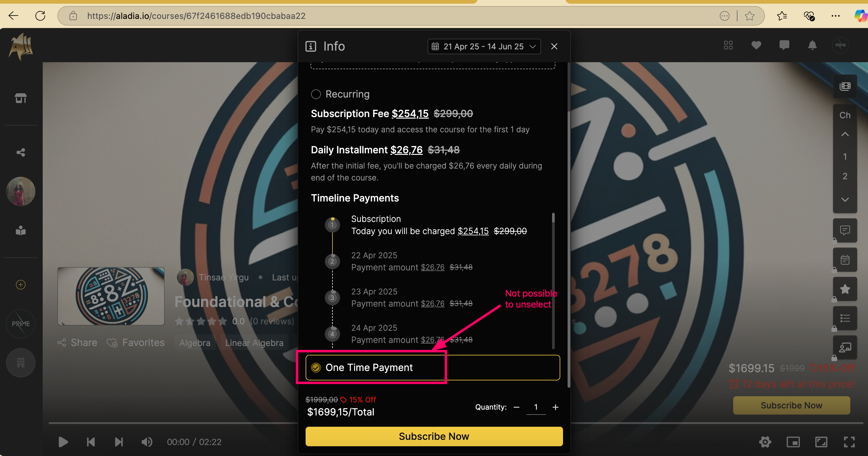This screenshot has height=456, width=868.
Task: Open the PRIME badge in left sidebar
Action: point(20,324)
